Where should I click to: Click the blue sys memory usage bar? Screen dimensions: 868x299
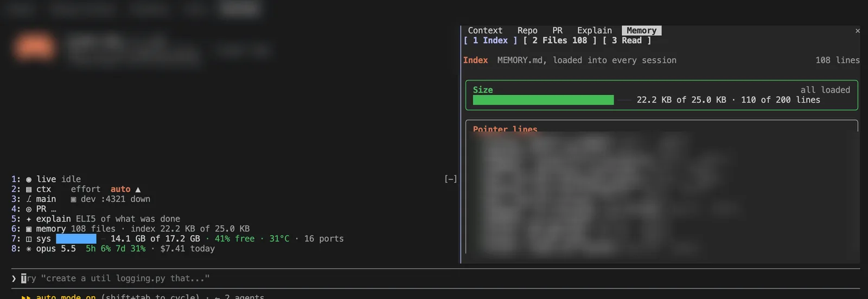[x=76, y=239]
